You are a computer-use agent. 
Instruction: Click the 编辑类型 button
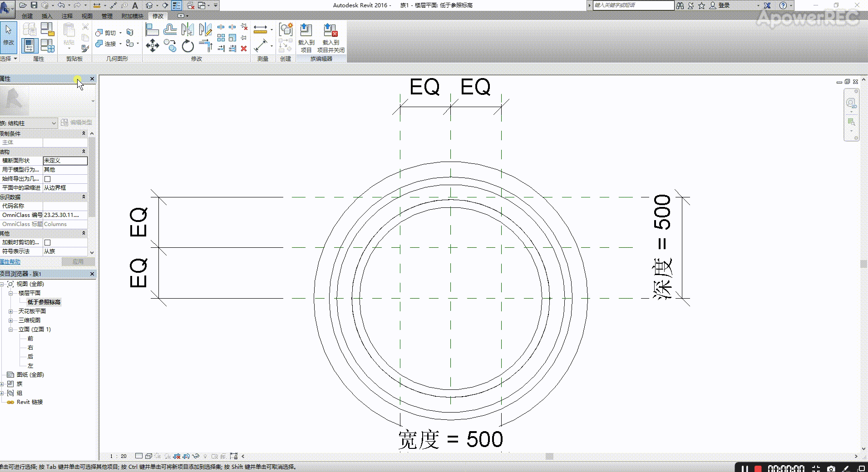[77, 123]
